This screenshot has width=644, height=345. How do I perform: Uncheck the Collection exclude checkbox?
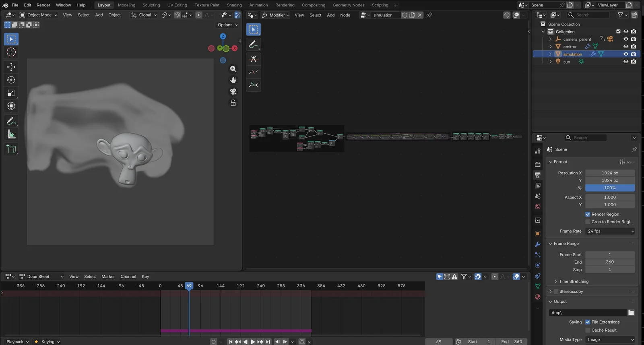[618, 32]
